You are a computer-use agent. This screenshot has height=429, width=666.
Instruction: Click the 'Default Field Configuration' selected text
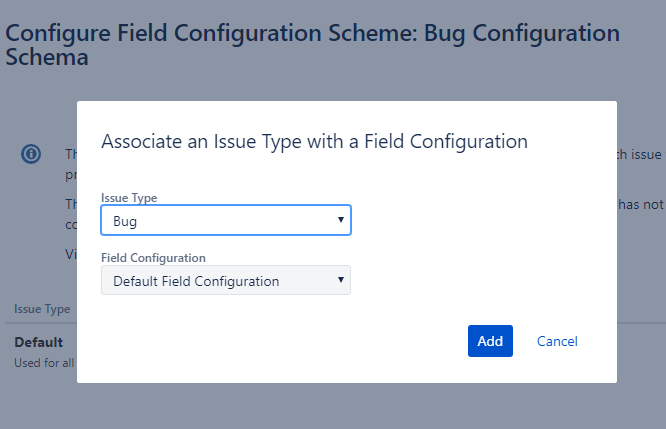(196, 281)
